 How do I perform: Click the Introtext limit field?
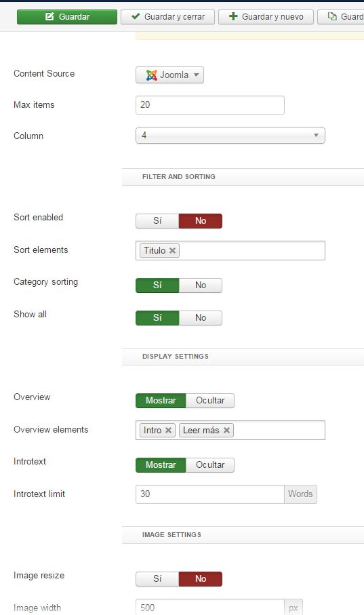click(x=210, y=494)
